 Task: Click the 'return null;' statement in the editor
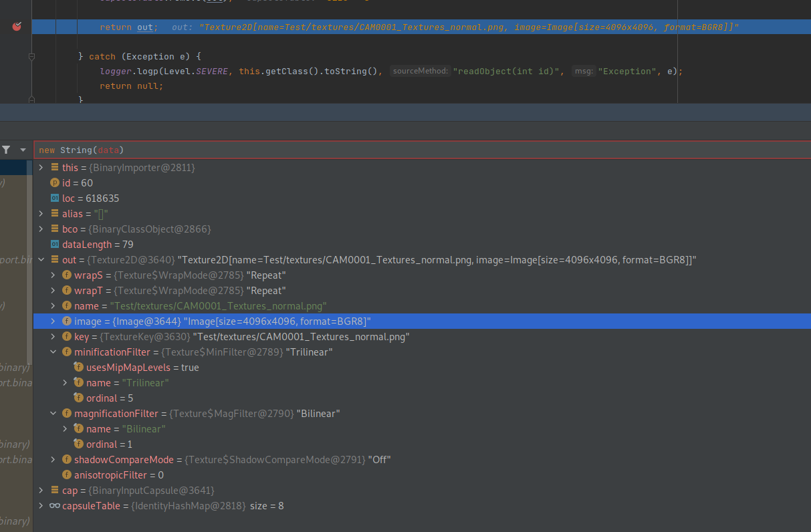pos(132,86)
